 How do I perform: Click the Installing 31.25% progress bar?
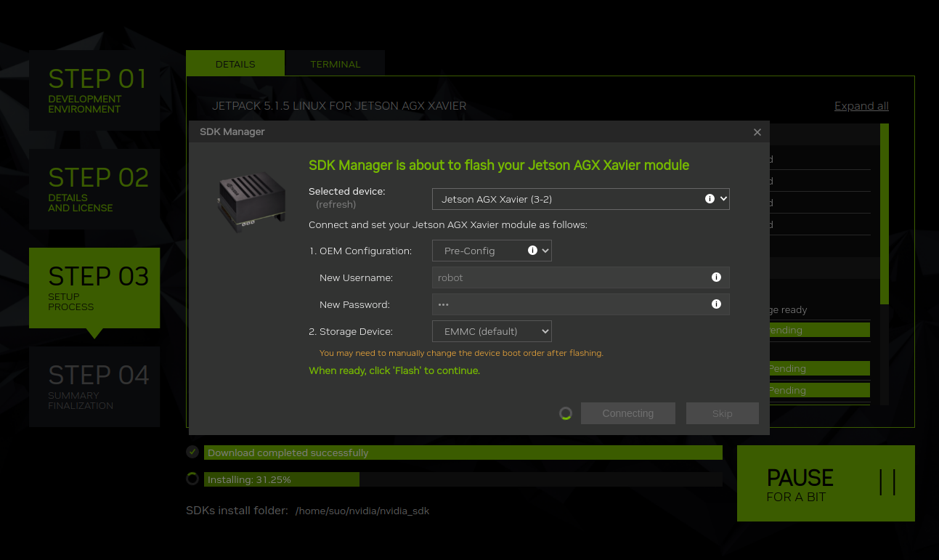pos(463,479)
